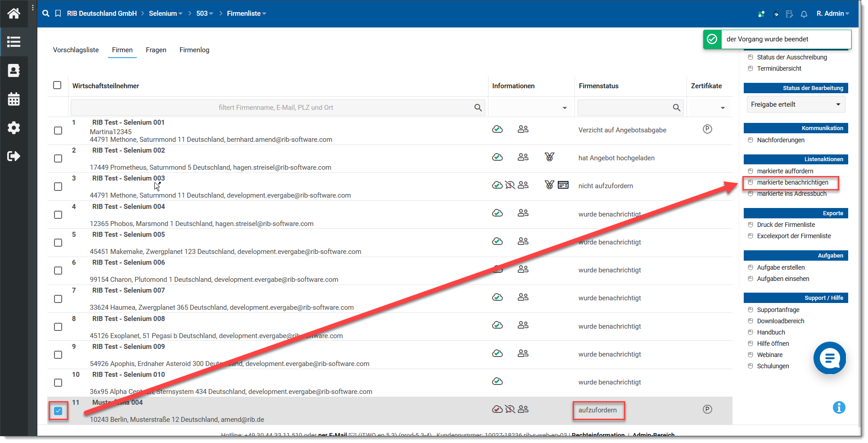868x443 pixels.
Task: Click markierte benachrichtigen action
Action: click(793, 182)
